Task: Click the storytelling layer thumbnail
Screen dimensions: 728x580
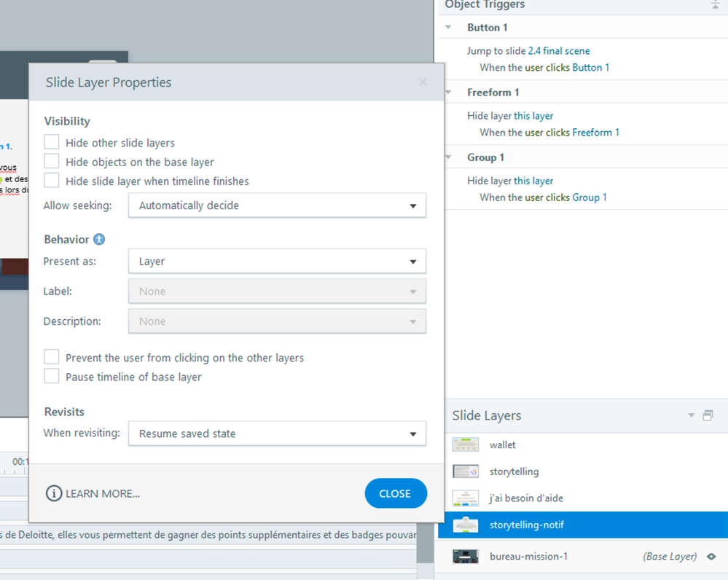Action: pos(466,471)
